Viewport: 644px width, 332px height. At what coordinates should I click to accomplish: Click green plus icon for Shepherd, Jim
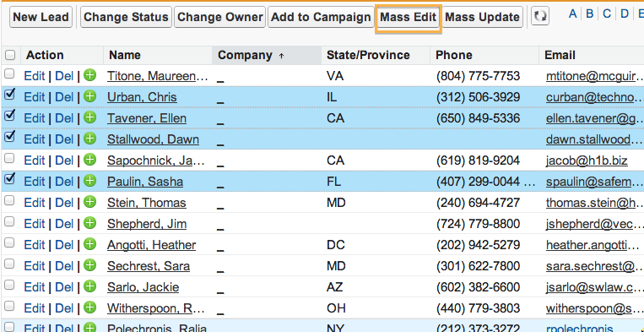tap(90, 223)
